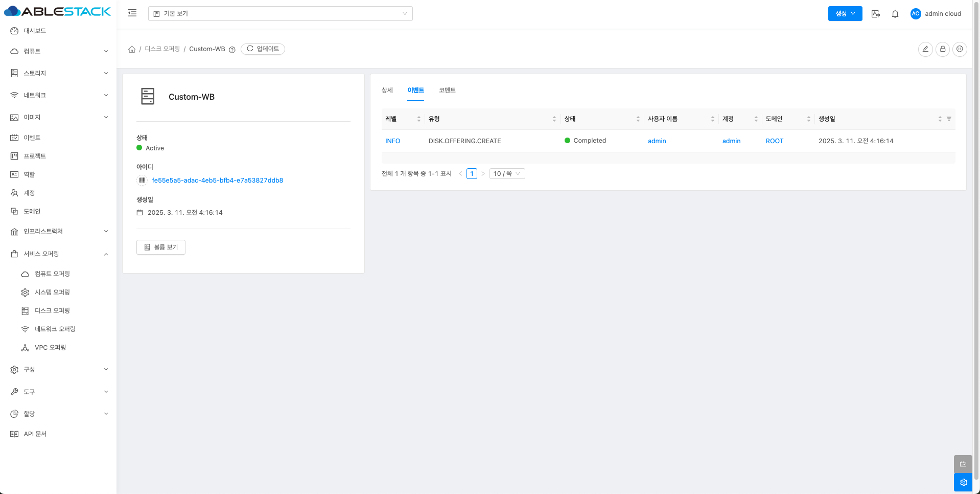Screen dimensions: 980x494
Task: Open the settings gear at bottom right
Action: (x=963, y=482)
